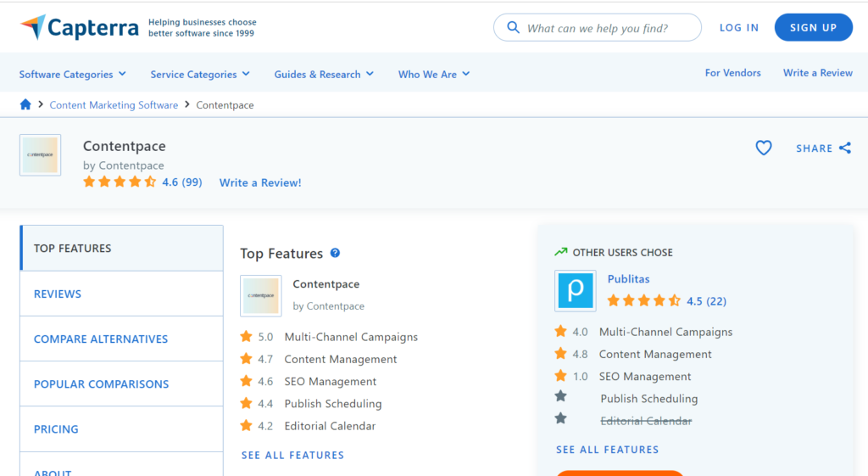Click the home icon in breadcrumb
868x476 pixels.
pos(25,104)
